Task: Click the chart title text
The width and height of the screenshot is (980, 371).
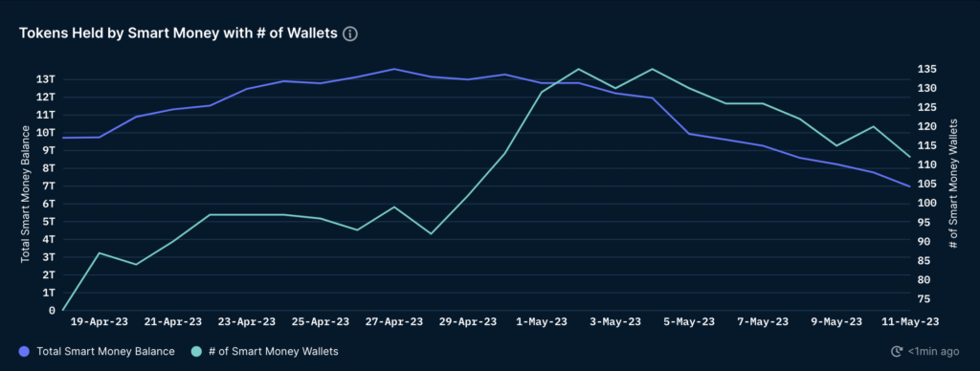Action: (179, 33)
